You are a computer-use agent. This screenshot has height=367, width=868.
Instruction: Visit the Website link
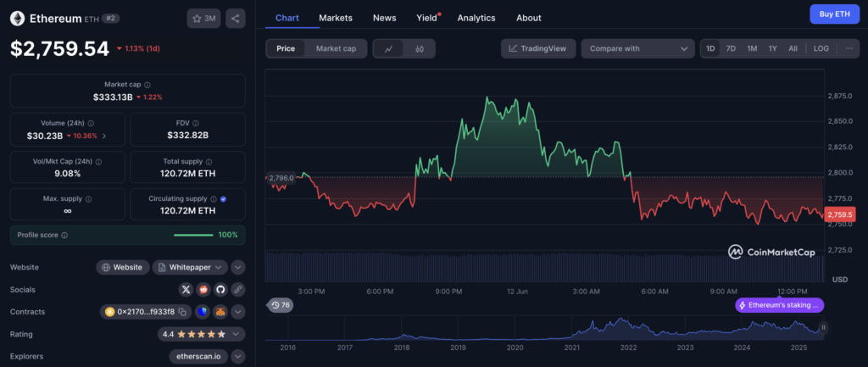[122, 267]
